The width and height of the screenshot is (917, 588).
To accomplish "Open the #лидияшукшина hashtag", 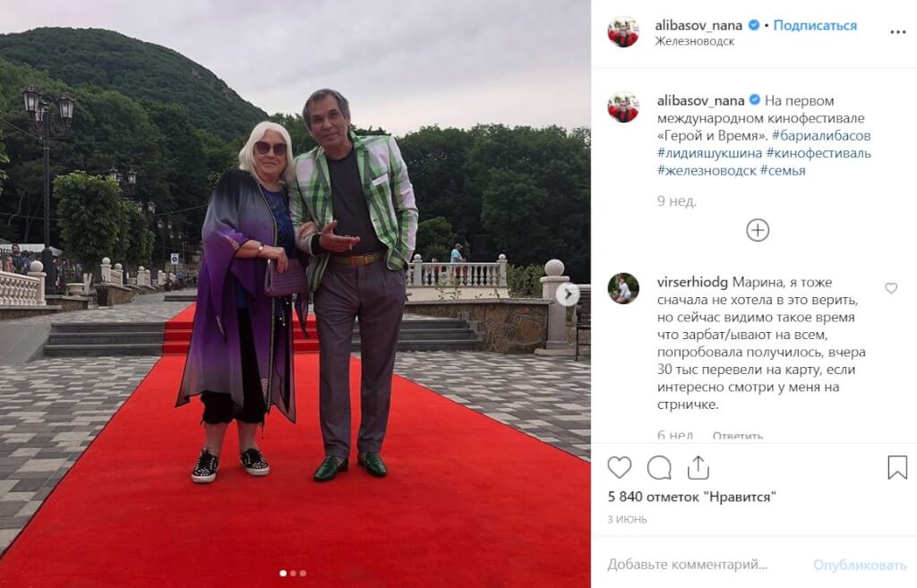I will pos(709,153).
